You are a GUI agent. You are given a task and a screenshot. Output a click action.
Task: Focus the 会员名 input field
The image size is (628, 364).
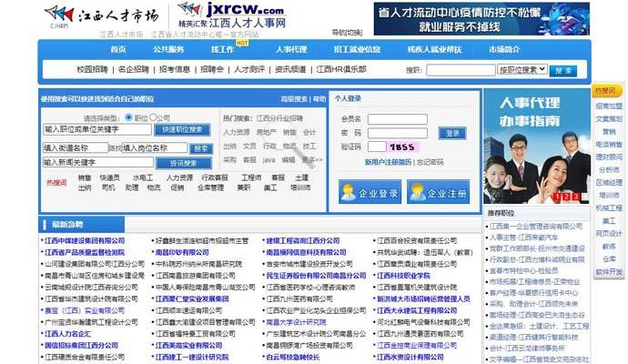[398, 119]
